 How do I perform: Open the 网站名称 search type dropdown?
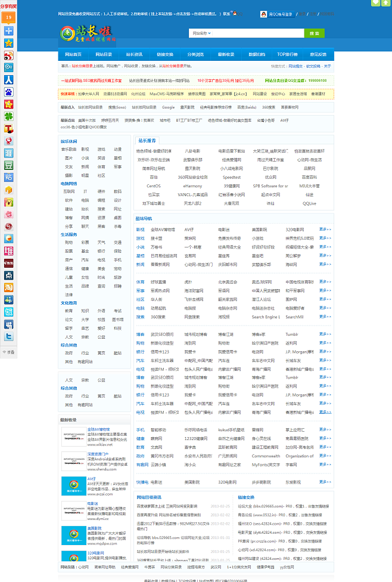pos(201,33)
